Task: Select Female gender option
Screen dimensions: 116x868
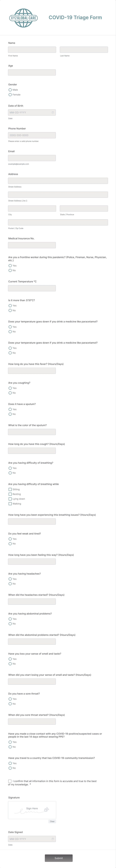Action: [x=10, y=95]
